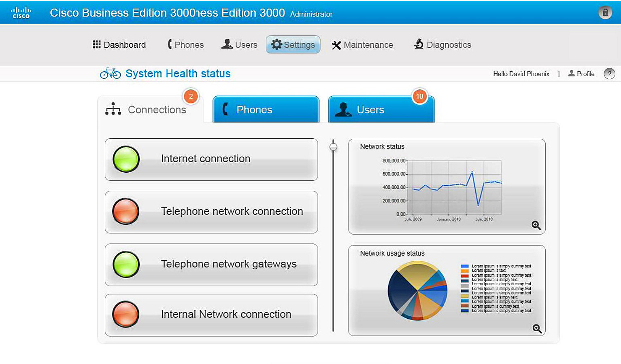Click the Network status line graph
Screen dimensions: 621x364
(455, 187)
